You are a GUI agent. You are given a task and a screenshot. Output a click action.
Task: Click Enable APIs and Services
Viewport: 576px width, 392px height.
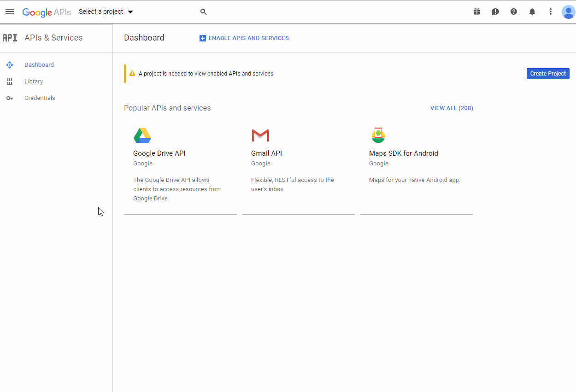pos(244,38)
